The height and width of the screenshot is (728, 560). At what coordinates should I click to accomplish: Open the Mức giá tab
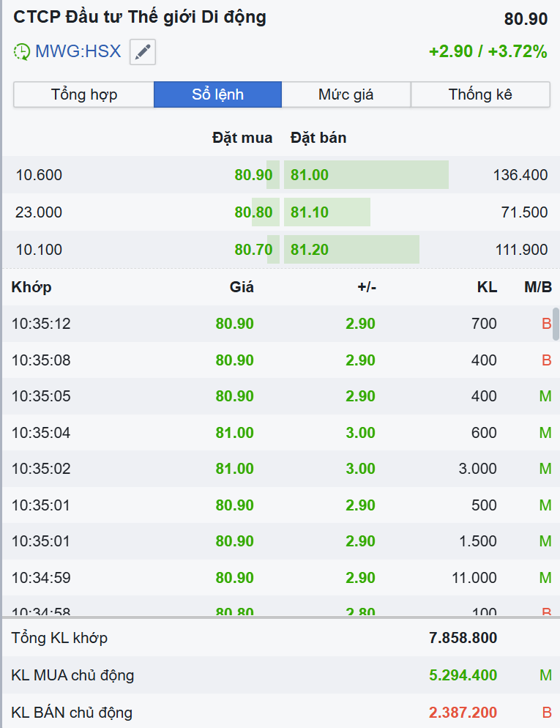pos(346,94)
